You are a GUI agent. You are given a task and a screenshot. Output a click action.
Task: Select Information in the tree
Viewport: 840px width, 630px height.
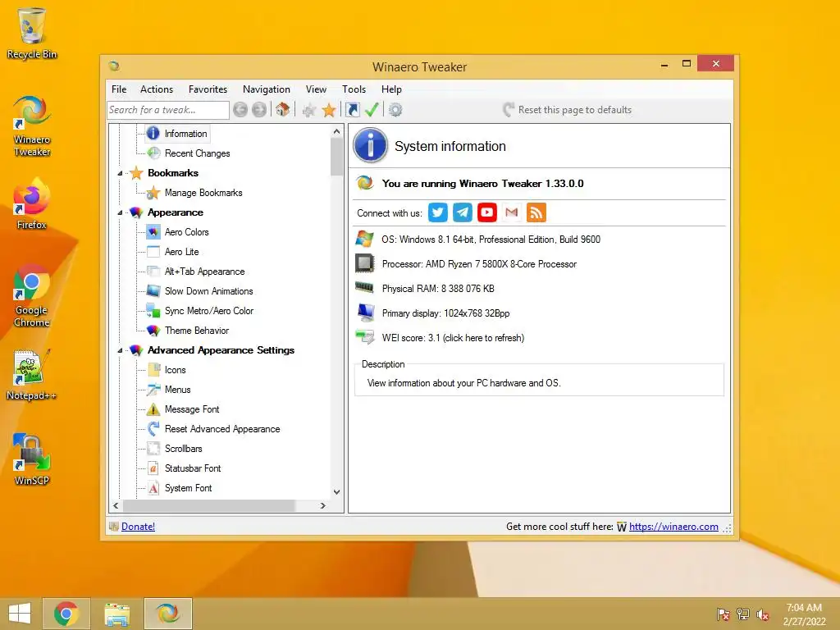click(185, 134)
